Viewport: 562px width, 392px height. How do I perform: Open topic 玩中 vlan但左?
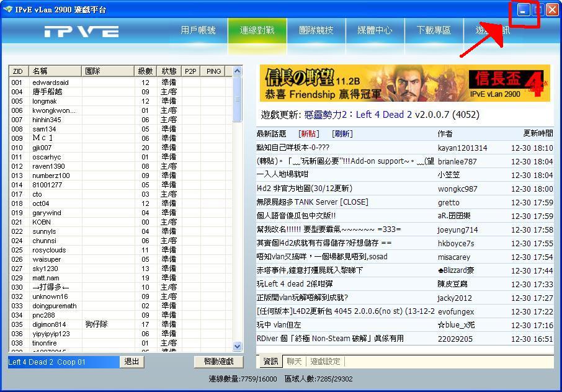pos(279,325)
